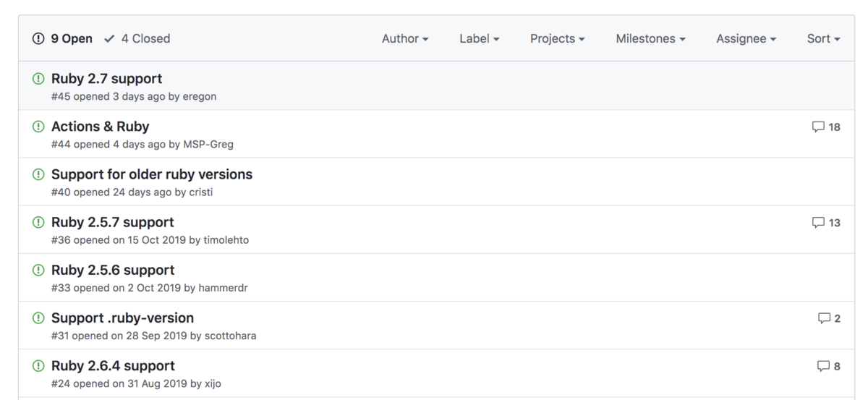Screen dimensions: 868x400
Task: Click open-issue icon beside Support for older ruby versions
Action: [x=38, y=174]
